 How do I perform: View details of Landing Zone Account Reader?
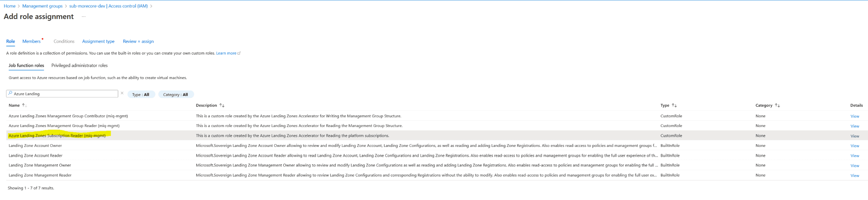pos(855,156)
